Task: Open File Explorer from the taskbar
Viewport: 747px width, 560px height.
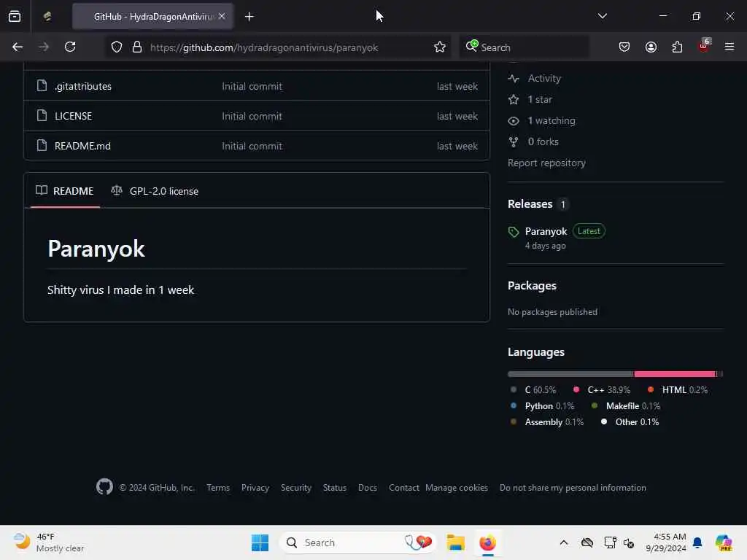Action: coord(455,542)
